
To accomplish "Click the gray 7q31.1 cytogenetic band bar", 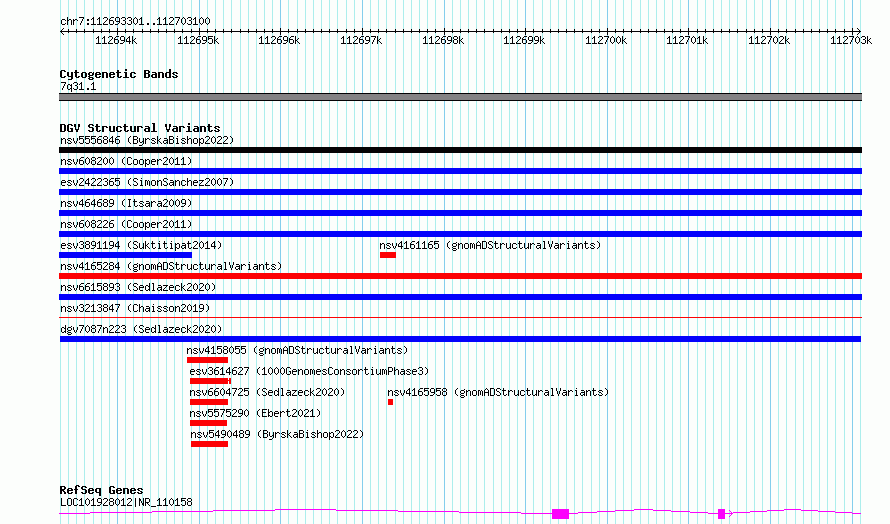I will tap(460, 97).
